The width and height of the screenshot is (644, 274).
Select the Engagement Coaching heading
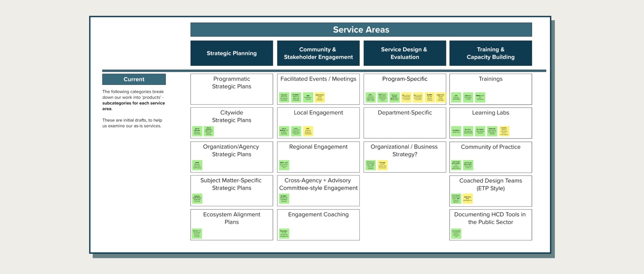click(x=318, y=214)
